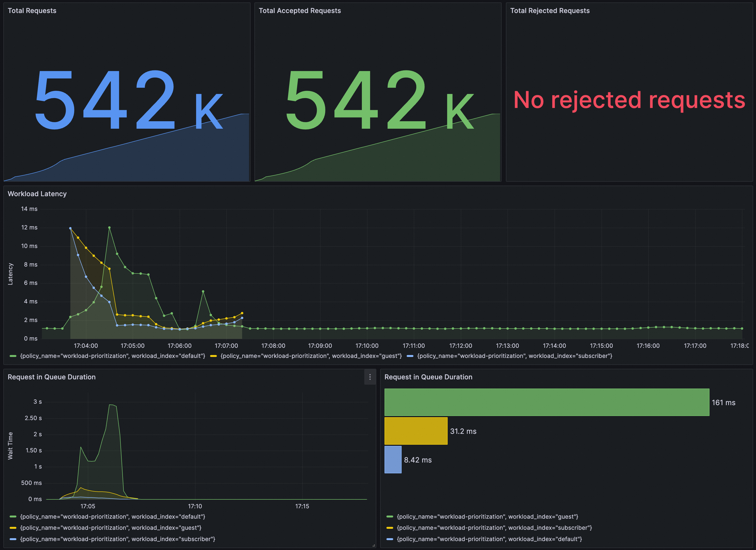Click the green 161 ms bar
The width and height of the screenshot is (756, 550).
click(547, 402)
